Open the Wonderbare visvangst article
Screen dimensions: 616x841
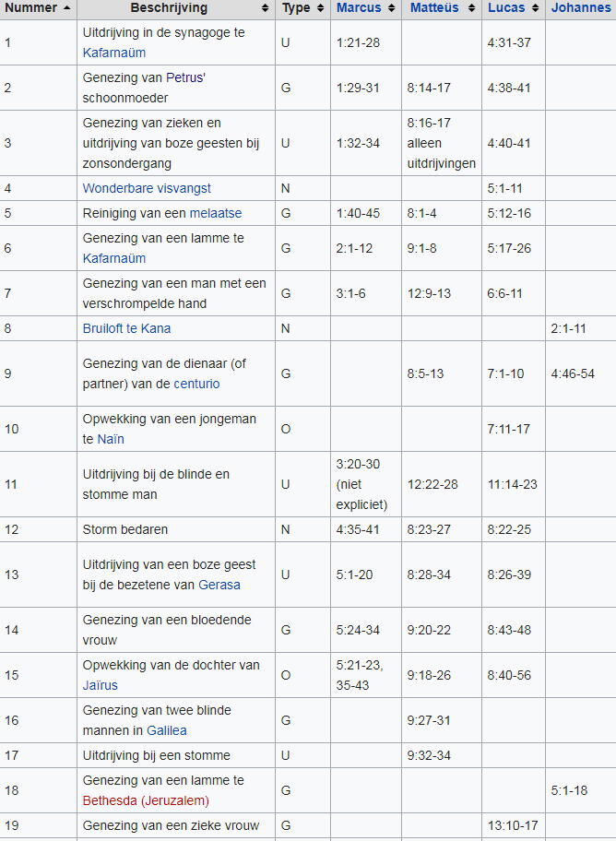(x=147, y=188)
